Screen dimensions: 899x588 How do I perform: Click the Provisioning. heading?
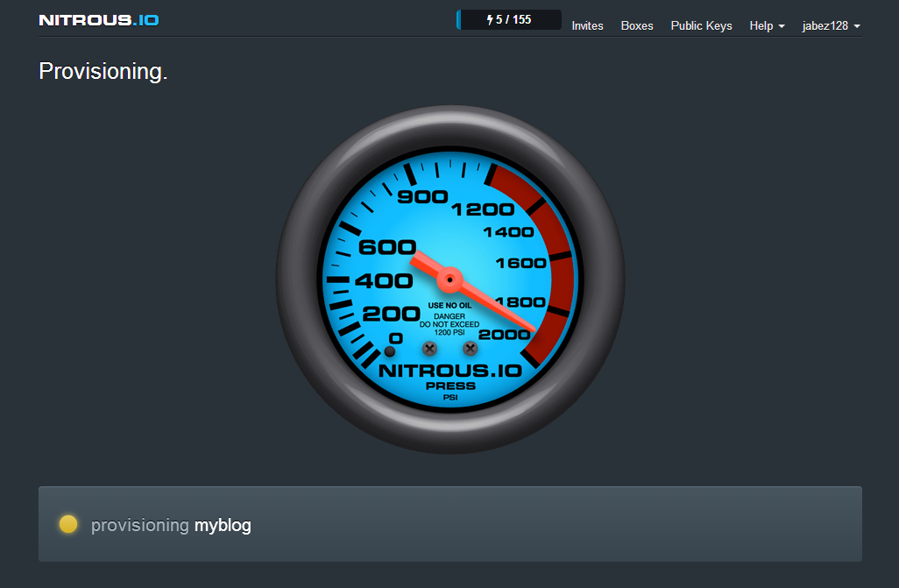coord(103,72)
